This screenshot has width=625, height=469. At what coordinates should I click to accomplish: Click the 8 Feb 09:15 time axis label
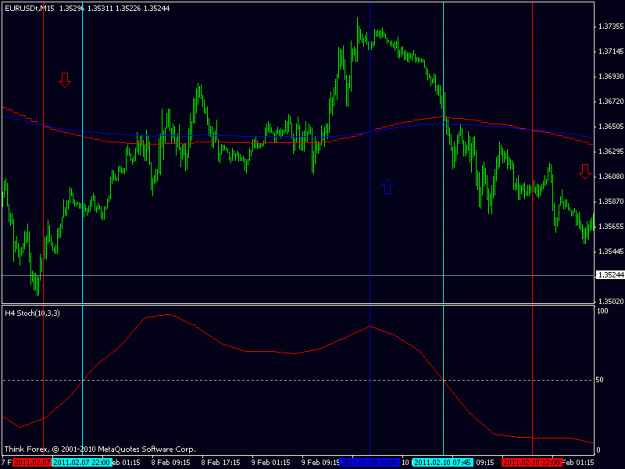pos(170,462)
